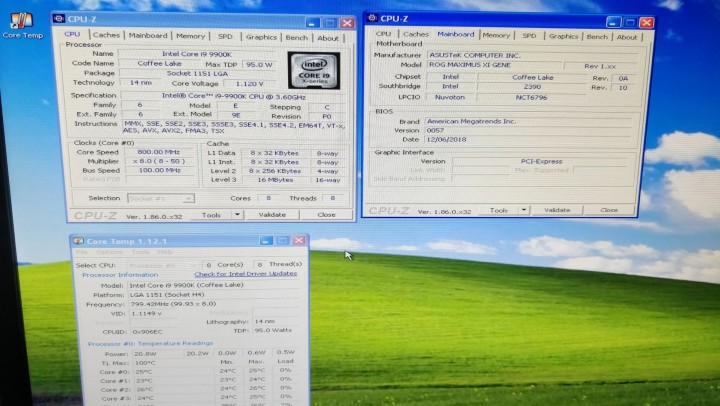Click the Tj. Max 100°C value

tap(145, 362)
